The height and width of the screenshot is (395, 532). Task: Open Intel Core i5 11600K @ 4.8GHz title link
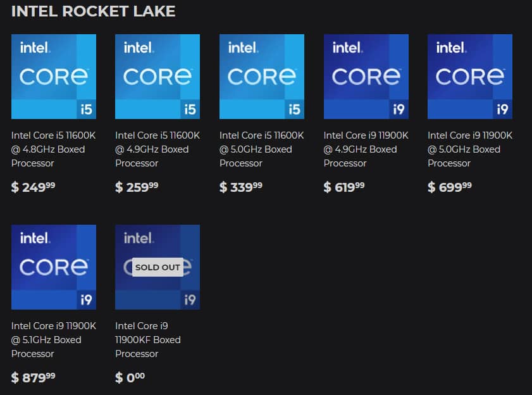pyautogui.click(x=54, y=149)
